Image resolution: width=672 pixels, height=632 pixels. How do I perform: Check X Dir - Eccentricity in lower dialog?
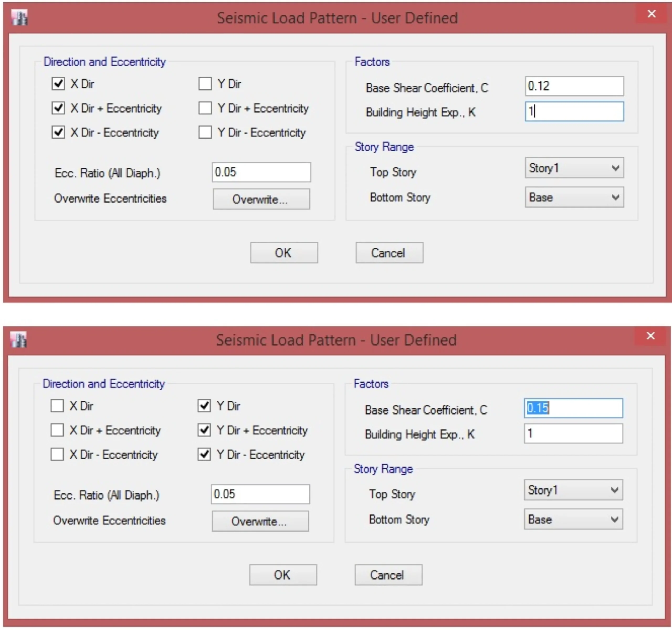click(57, 454)
